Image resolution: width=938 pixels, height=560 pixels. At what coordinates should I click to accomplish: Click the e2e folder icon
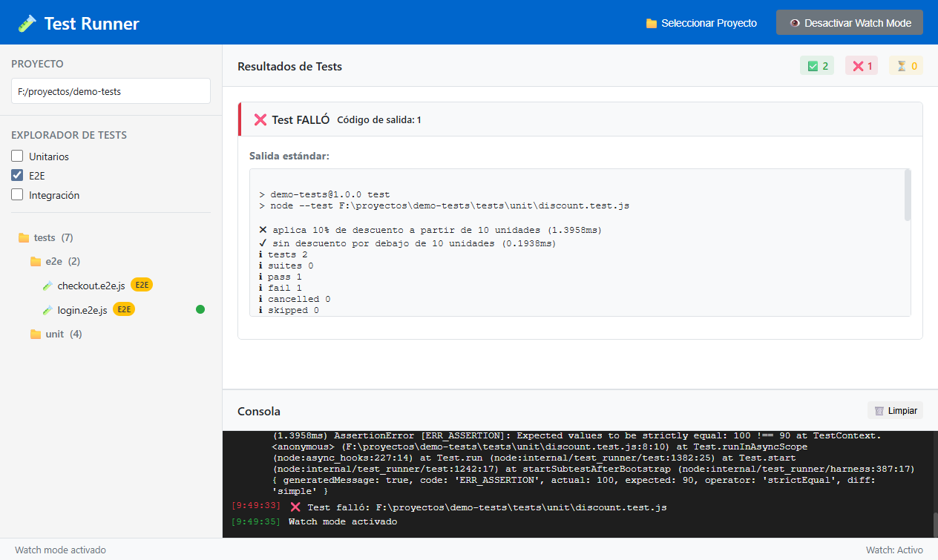tap(36, 261)
